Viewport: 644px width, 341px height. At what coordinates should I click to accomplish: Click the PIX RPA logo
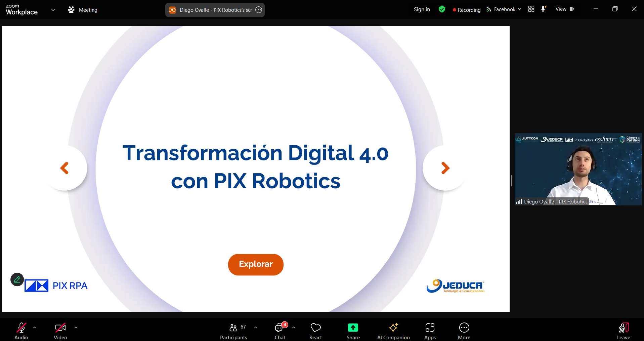click(56, 286)
